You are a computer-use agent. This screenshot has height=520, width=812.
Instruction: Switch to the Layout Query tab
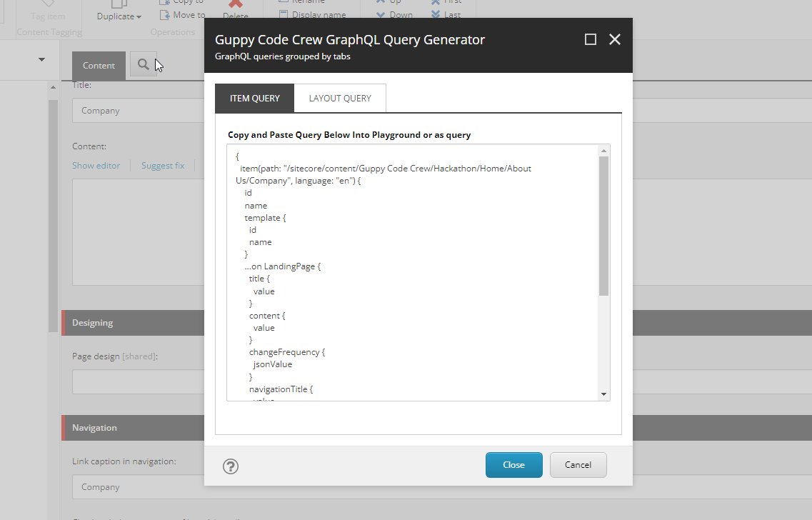pyautogui.click(x=340, y=98)
